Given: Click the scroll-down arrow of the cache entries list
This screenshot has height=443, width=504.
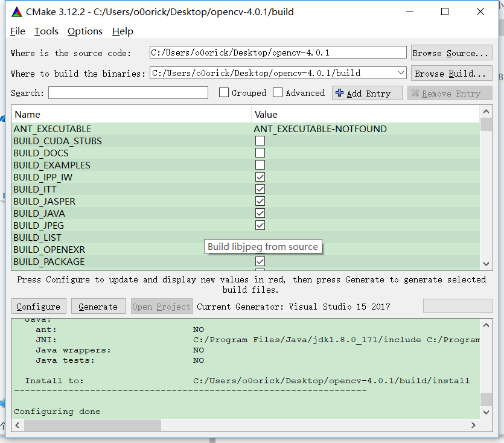Looking at the screenshot, I should click(x=486, y=264).
